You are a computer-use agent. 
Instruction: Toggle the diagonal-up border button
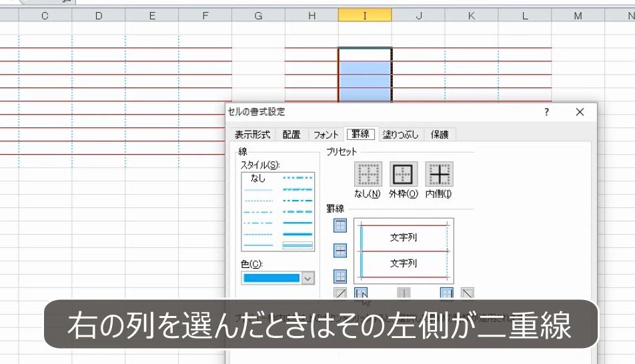click(x=340, y=293)
